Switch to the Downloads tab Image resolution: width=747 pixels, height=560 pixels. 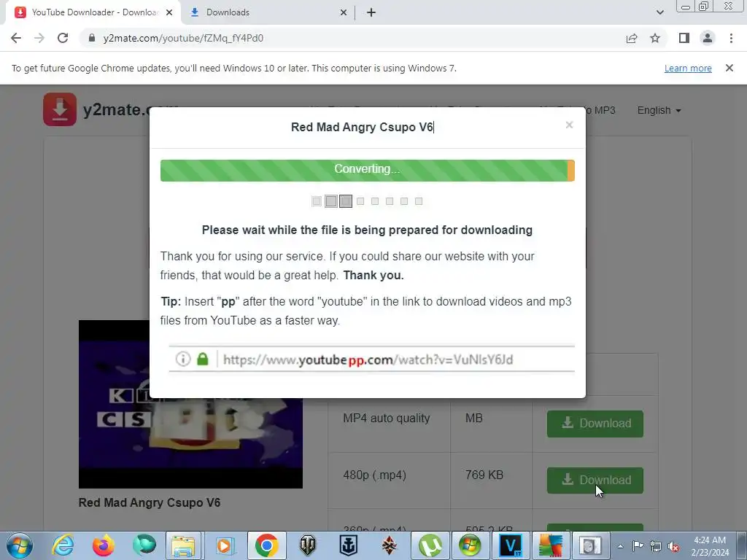click(x=269, y=12)
